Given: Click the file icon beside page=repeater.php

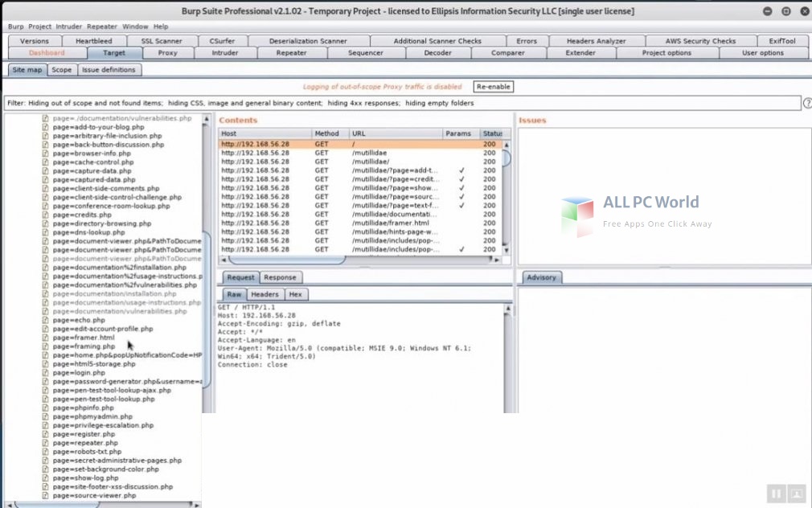Looking at the screenshot, I should (x=46, y=443).
